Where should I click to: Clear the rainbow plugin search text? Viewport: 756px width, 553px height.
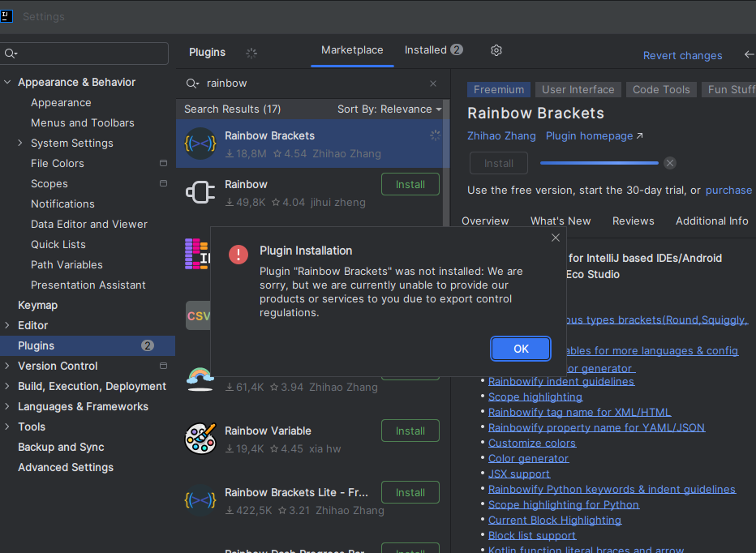[433, 84]
